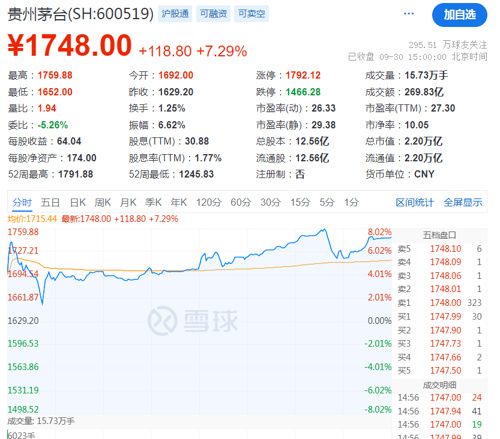Click the 买4 price 1747.66

click(446, 357)
